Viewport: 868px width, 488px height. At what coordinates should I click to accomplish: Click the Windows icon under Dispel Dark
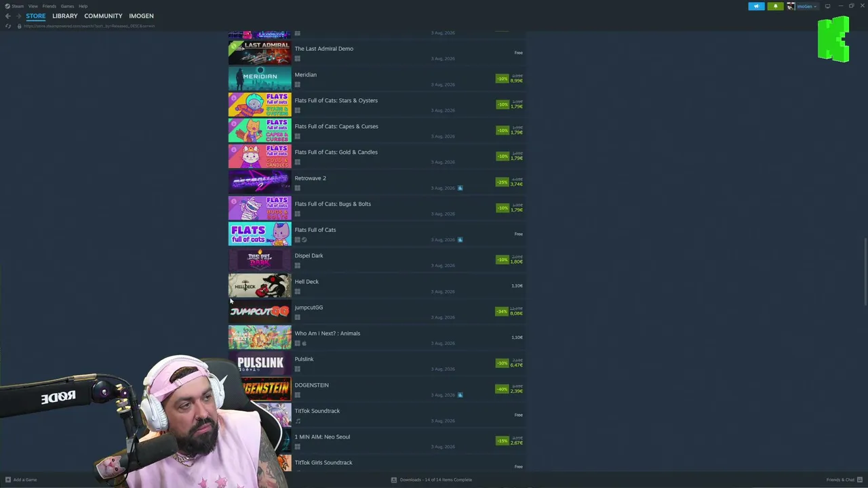(297, 266)
